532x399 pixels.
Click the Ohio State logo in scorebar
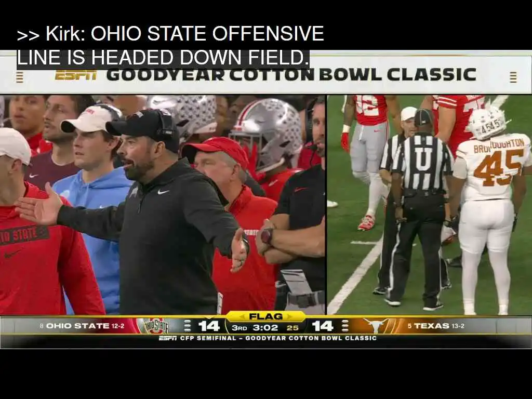pos(156,326)
